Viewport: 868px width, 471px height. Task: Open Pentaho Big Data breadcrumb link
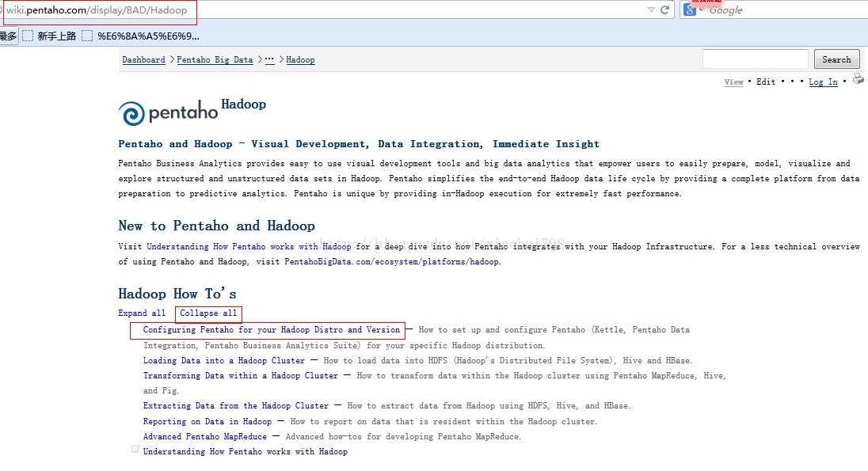coord(215,60)
